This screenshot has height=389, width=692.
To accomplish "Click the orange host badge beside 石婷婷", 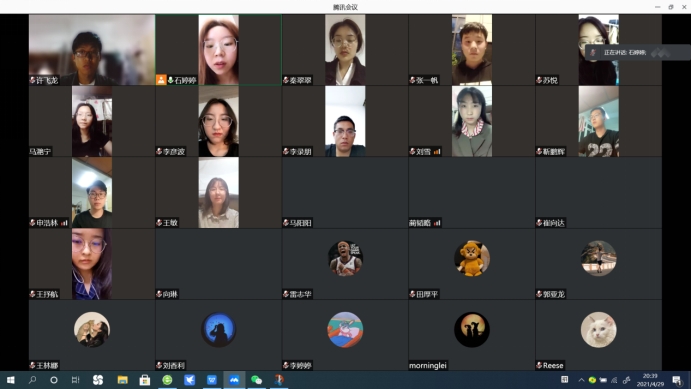I will (x=161, y=80).
